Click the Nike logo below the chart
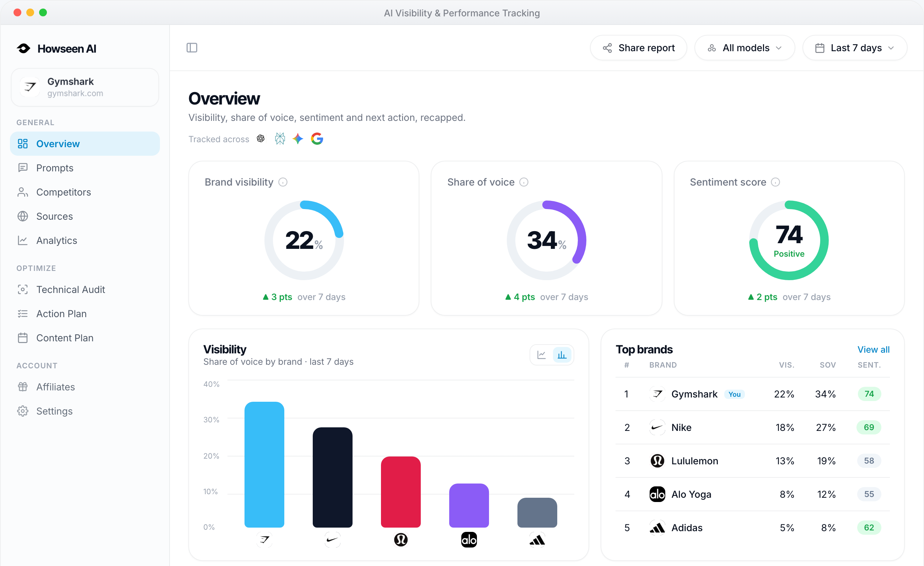 pyautogui.click(x=333, y=540)
